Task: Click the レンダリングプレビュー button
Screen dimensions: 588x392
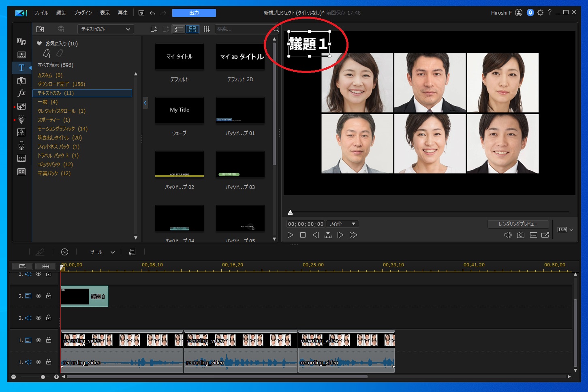Action: pos(518,224)
